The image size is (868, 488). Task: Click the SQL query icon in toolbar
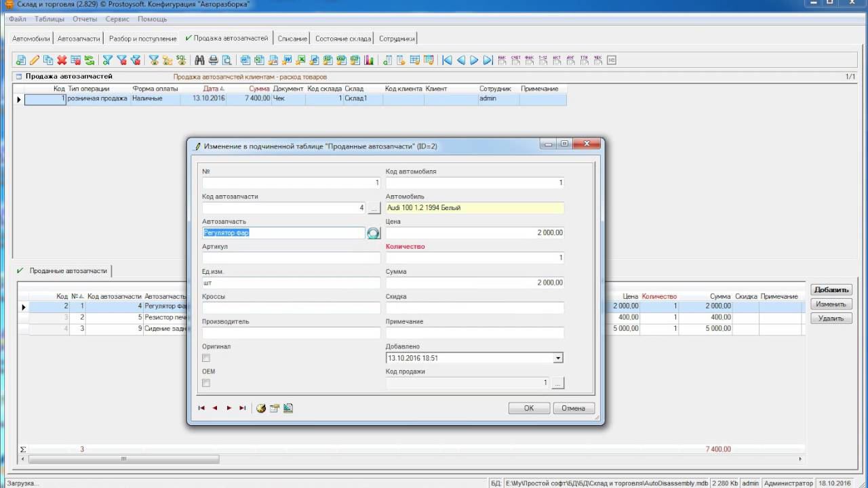(x=181, y=60)
